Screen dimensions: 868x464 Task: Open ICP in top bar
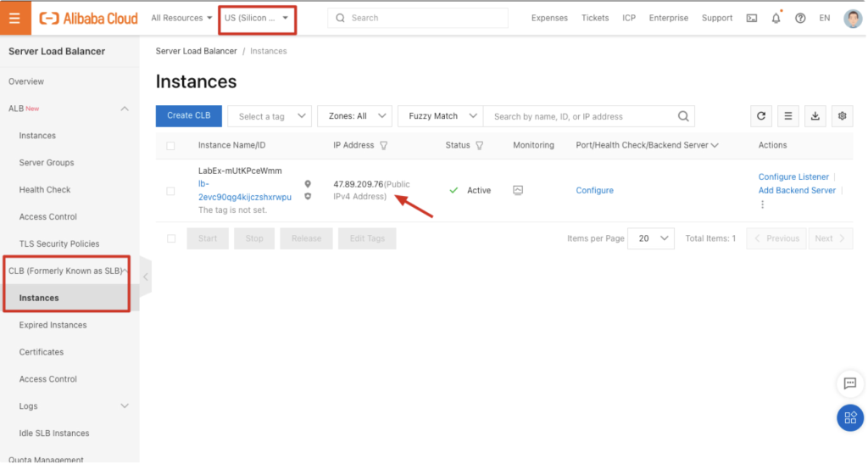click(x=629, y=19)
